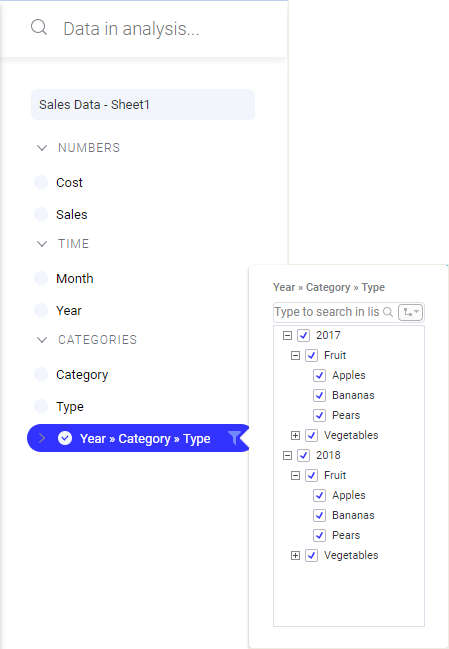Image resolution: width=449 pixels, height=649 pixels.
Task: Click the filter funnel icon on hierarchy row
Action: click(234, 438)
